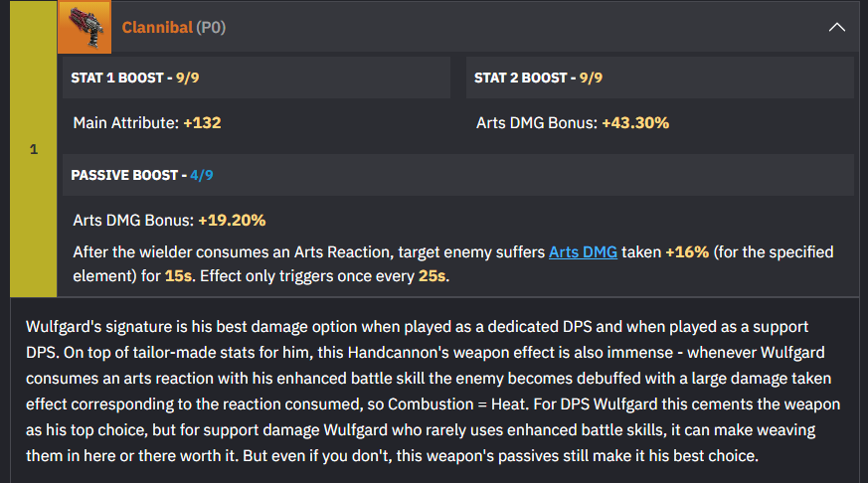
Task: Click the 4/9 passive boost level
Action: click(202, 175)
